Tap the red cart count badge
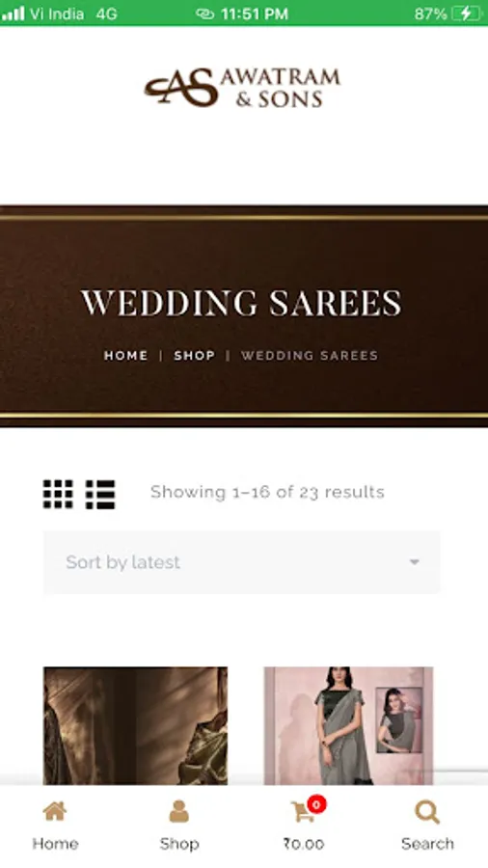Image resolution: width=488 pixels, height=868 pixels. 316,804
